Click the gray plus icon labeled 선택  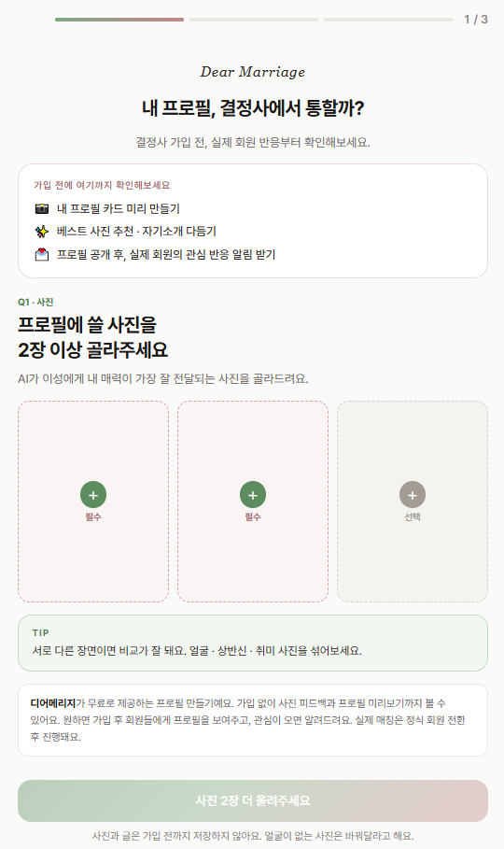click(x=413, y=494)
